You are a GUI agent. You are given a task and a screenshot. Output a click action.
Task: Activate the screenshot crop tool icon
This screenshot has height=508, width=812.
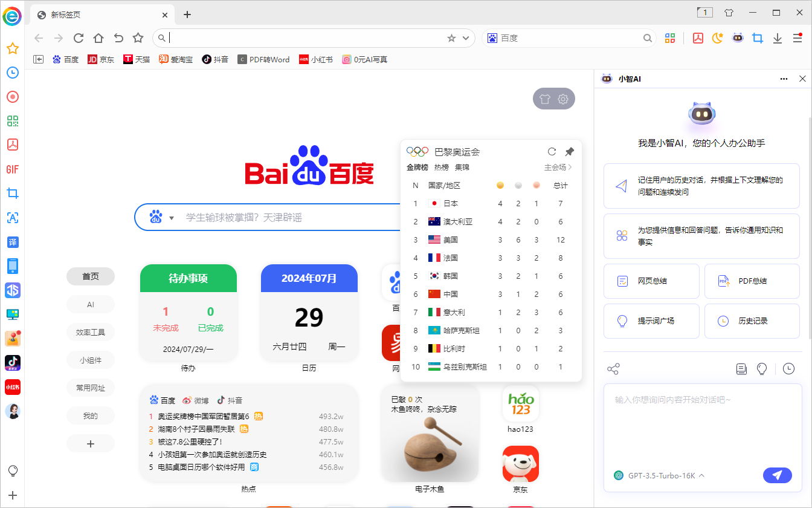click(x=758, y=37)
